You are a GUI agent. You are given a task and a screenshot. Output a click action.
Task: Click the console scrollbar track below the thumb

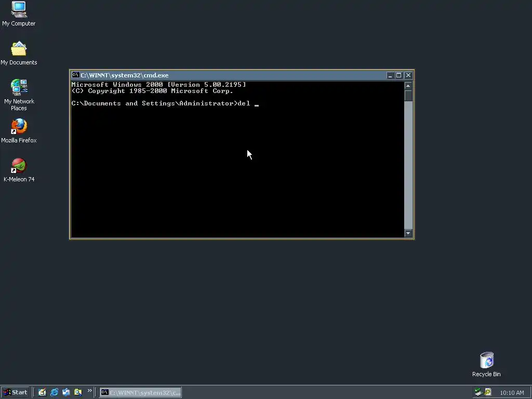(408, 165)
